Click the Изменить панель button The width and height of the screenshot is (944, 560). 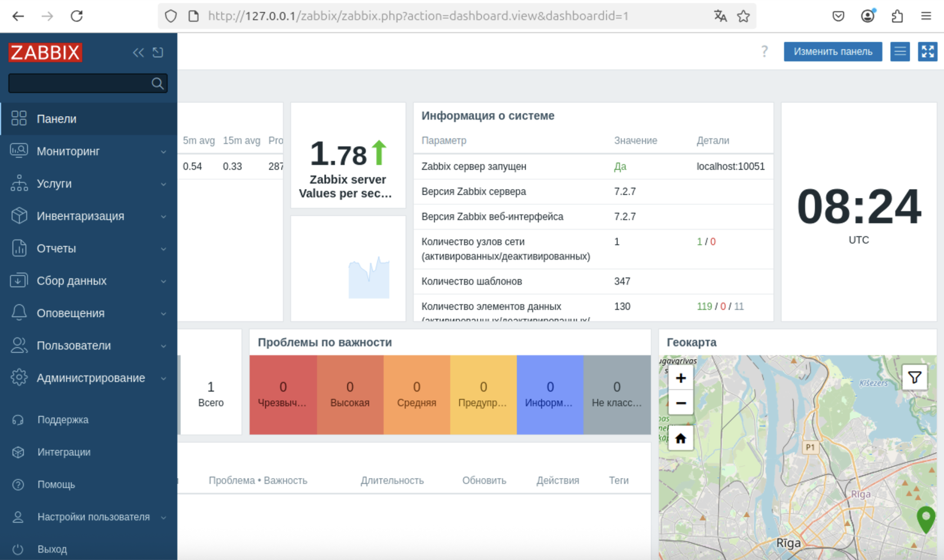point(832,51)
